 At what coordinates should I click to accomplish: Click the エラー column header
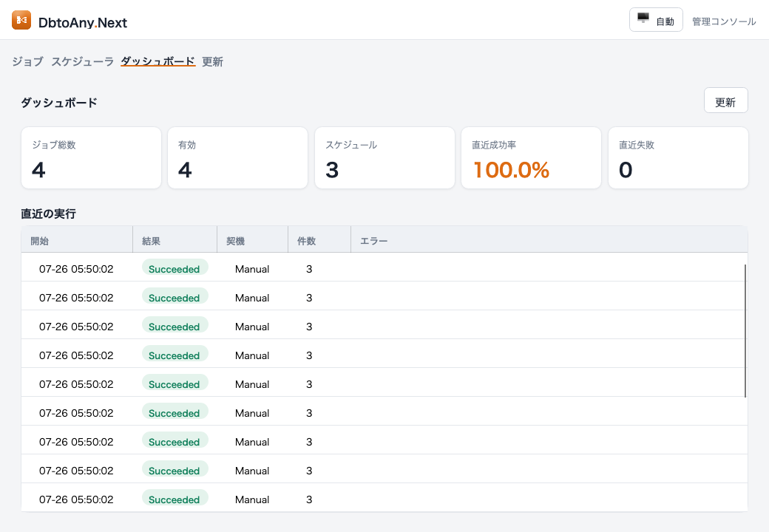click(x=549, y=239)
